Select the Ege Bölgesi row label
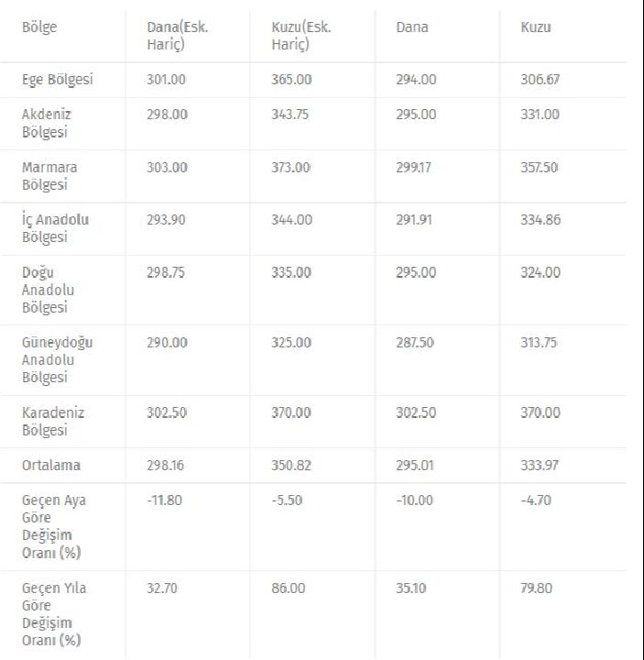Screen dimensions: 644x660 tap(57, 80)
